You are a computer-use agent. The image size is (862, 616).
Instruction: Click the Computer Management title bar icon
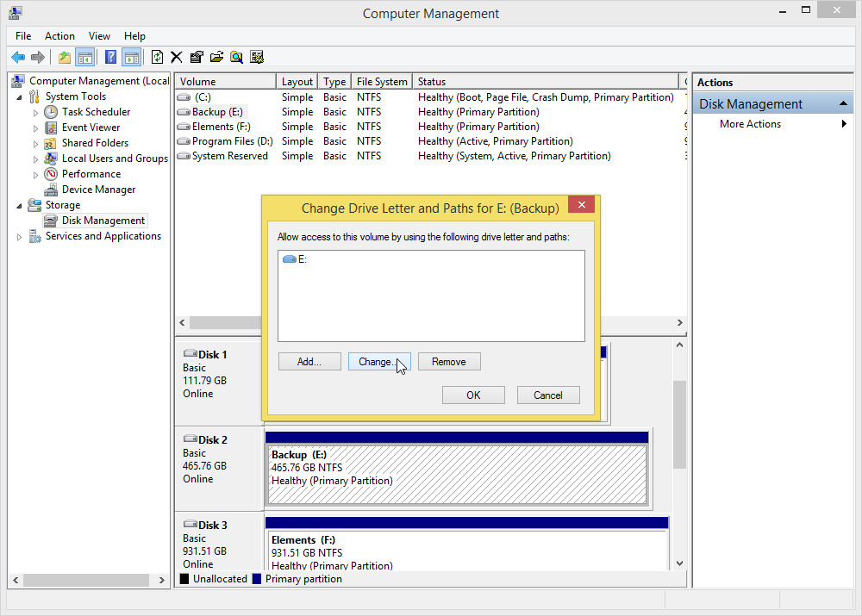coord(16,13)
